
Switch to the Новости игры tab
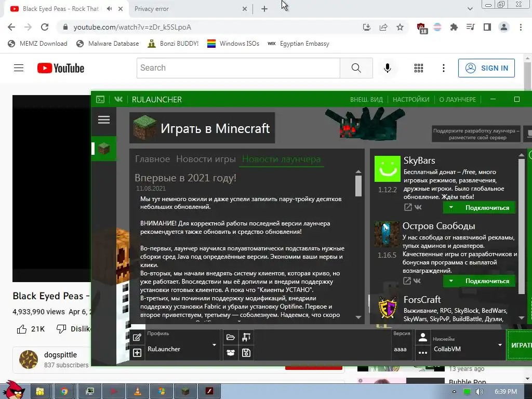[206, 159]
